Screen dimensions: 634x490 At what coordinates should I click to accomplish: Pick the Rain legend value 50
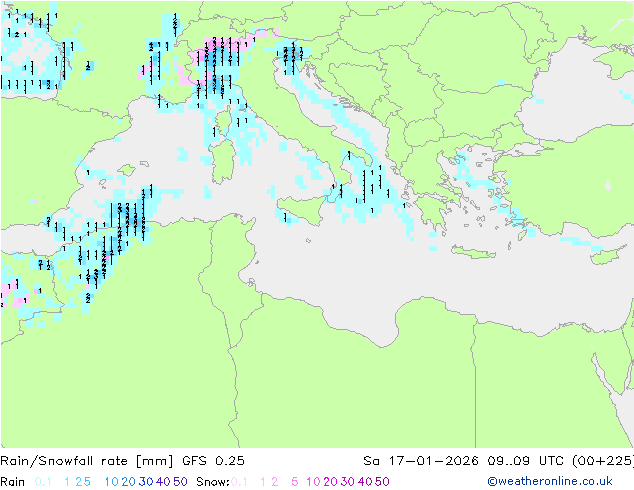pos(180,482)
